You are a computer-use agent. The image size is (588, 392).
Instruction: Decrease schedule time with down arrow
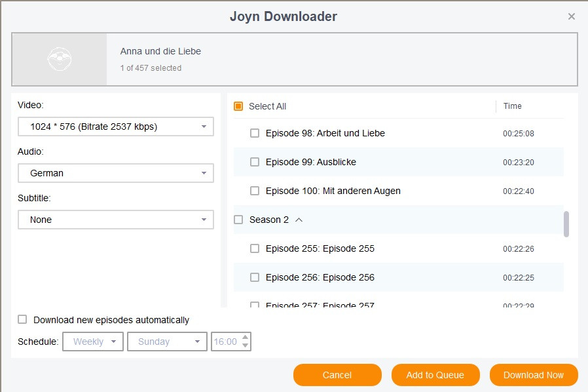click(246, 346)
